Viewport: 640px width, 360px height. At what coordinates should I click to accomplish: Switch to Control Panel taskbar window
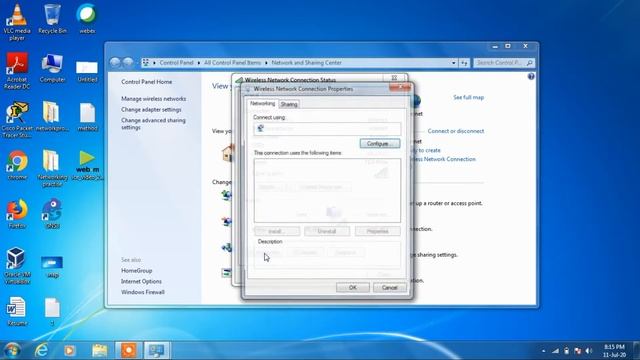[x=157, y=350]
